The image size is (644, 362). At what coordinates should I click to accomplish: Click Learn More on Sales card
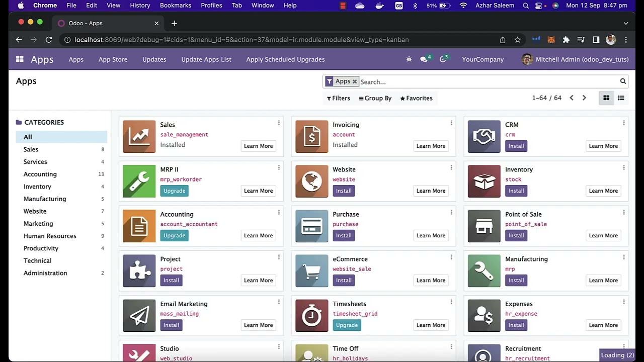[259, 146]
